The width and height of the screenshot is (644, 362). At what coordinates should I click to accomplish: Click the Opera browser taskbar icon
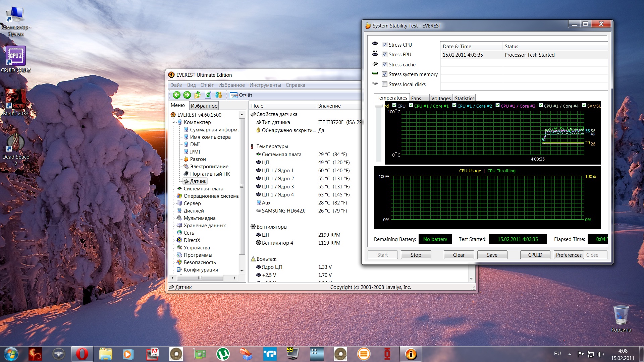[x=82, y=354]
